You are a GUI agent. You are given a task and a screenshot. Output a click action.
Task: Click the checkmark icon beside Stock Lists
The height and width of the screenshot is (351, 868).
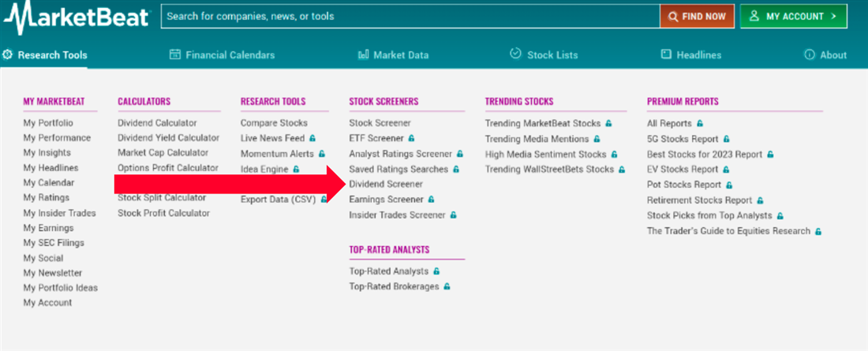[x=515, y=54]
